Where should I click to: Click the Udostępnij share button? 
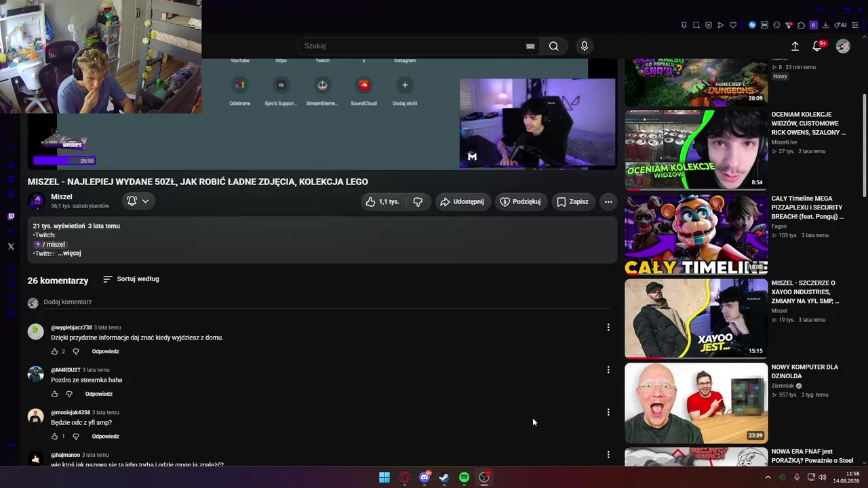[462, 202]
